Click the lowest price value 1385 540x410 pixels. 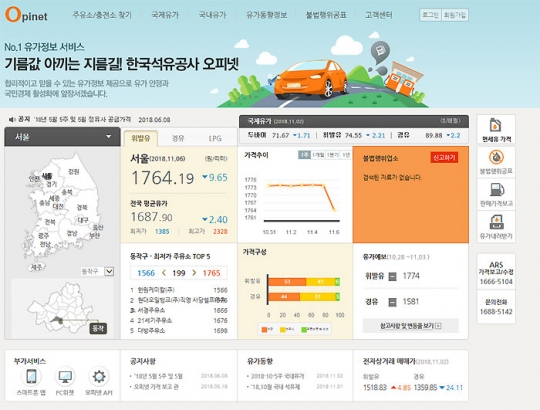tap(162, 231)
